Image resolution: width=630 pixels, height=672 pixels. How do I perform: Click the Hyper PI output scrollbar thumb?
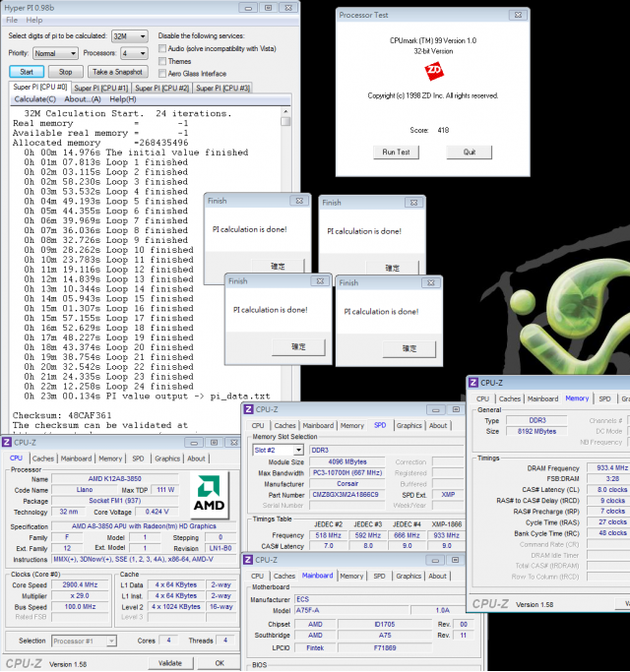tap(285, 121)
